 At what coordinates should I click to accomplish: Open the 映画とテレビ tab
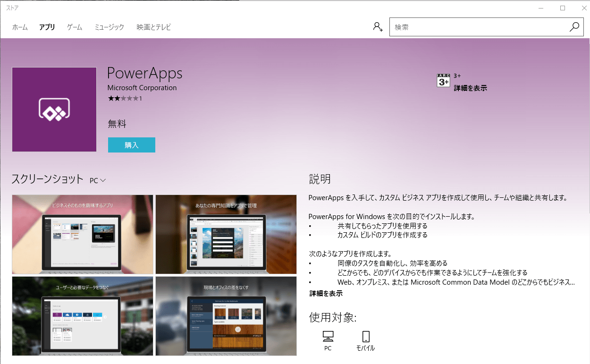coord(154,27)
